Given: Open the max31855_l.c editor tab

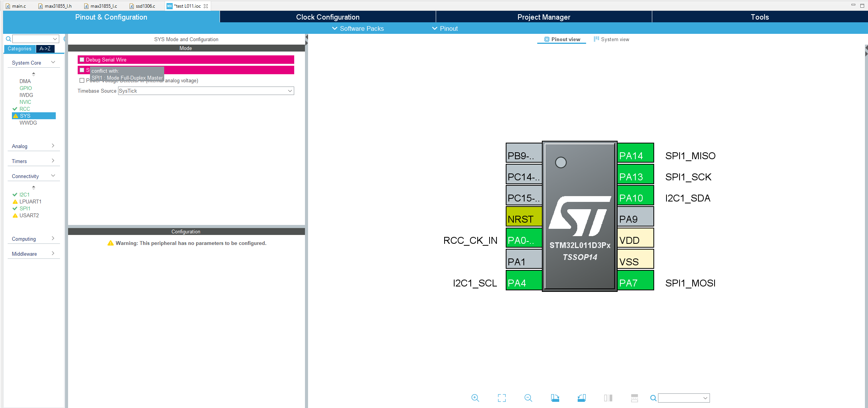Looking at the screenshot, I should click(x=101, y=6).
